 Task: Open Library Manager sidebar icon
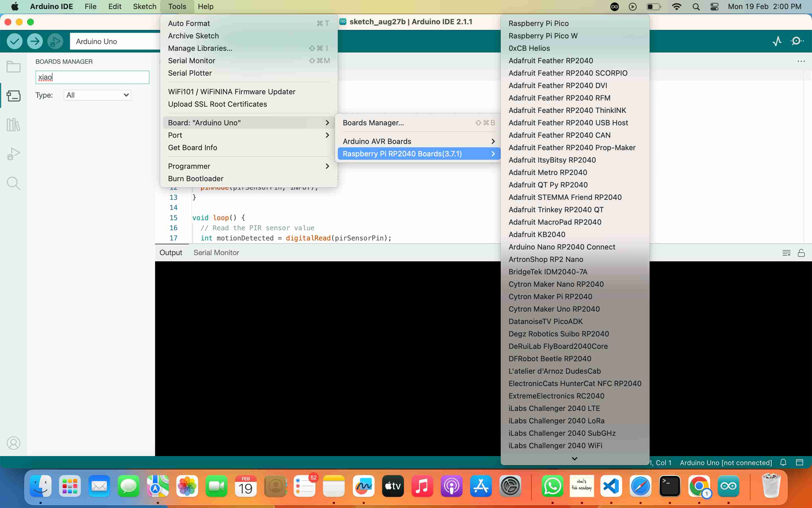click(x=14, y=125)
